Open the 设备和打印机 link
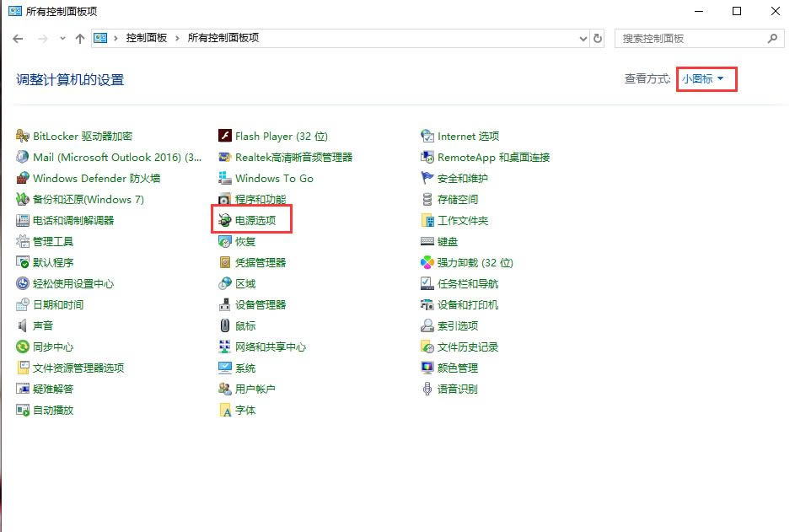 click(468, 305)
